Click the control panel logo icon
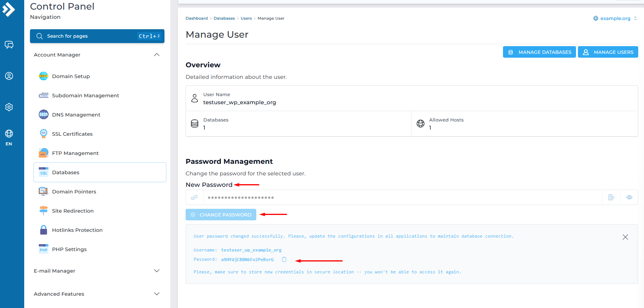The width and height of the screenshot is (644, 308). [8, 9]
